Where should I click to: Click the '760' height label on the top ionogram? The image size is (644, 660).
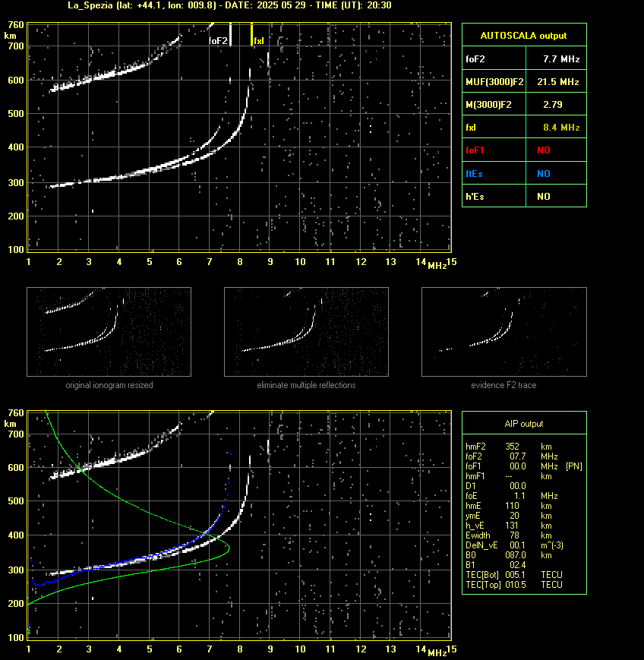click(16, 25)
